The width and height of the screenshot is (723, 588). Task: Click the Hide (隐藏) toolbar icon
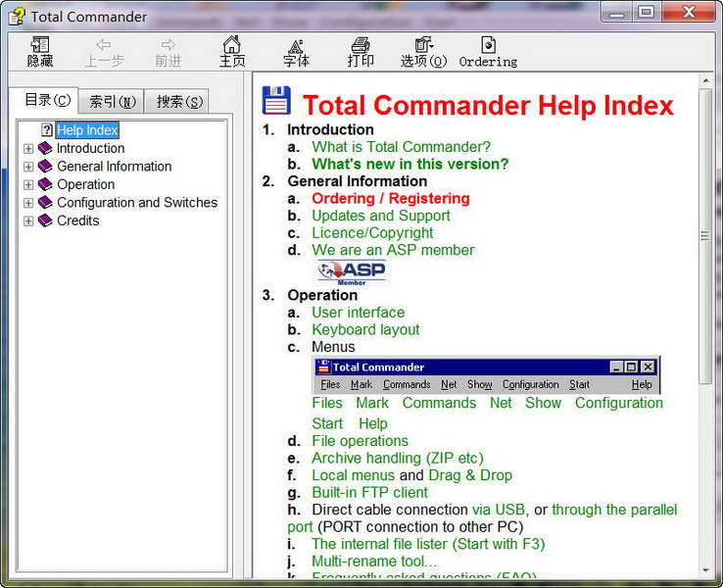pos(39,45)
